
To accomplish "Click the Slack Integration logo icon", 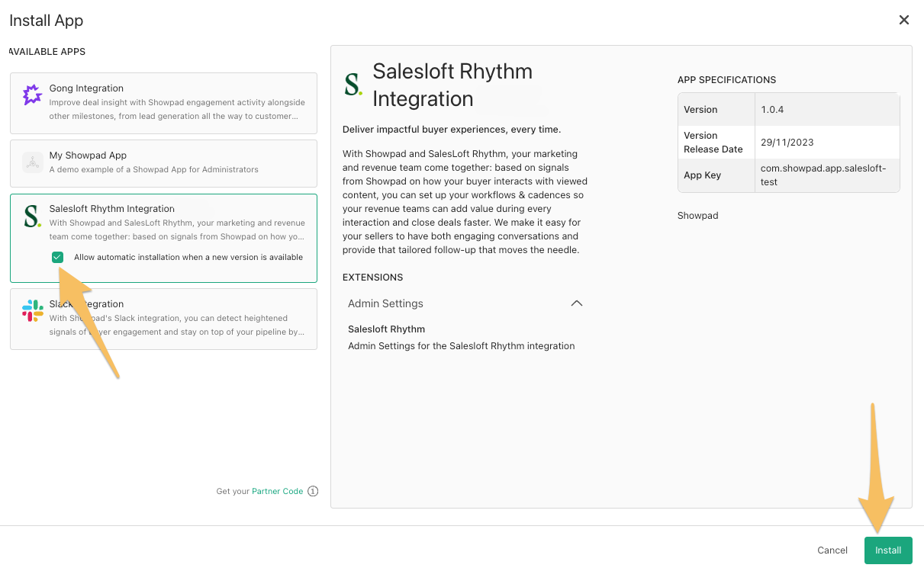I will [x=32, y=310].
